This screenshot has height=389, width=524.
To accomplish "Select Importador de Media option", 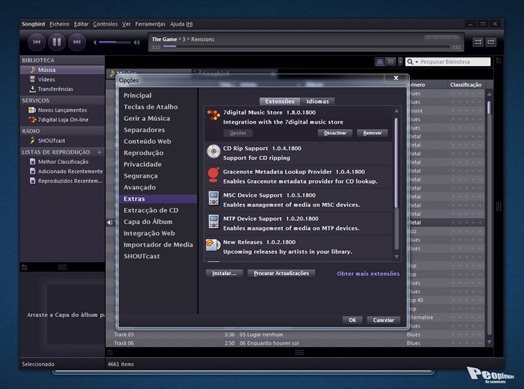I will [x=158, y=245].
